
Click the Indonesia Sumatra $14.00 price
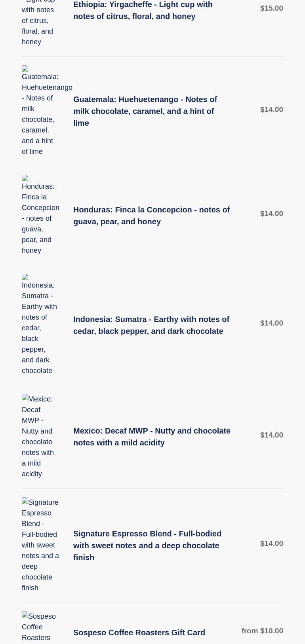271,323
